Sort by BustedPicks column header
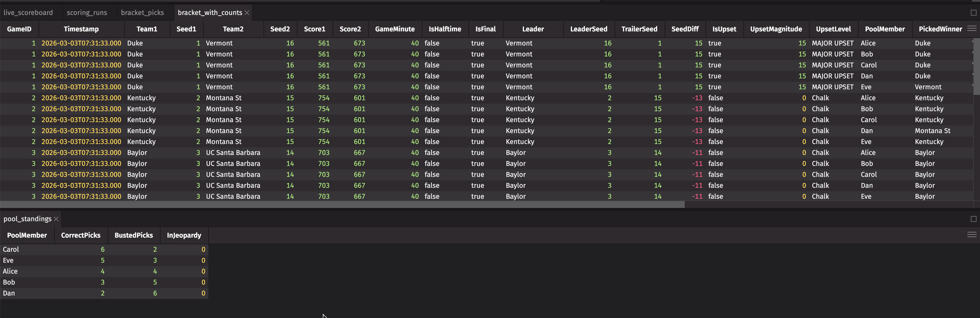This screenshot has height=318, width=980. click(134, 235)
